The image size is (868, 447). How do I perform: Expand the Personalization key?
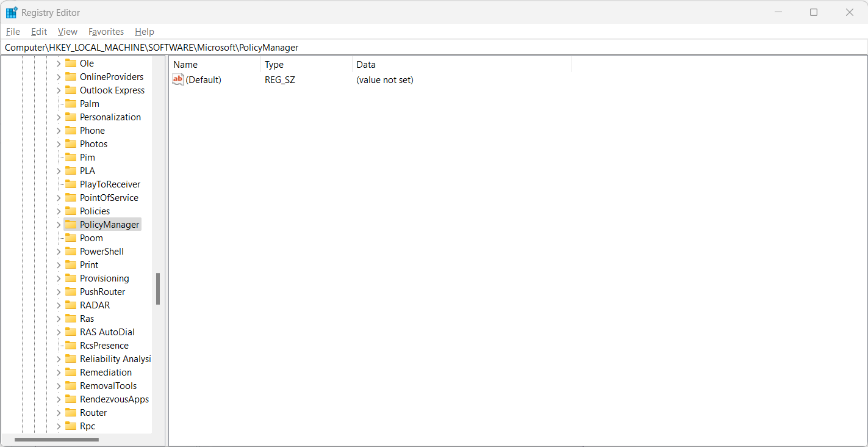pyautogui.click(x=59, y=117)
